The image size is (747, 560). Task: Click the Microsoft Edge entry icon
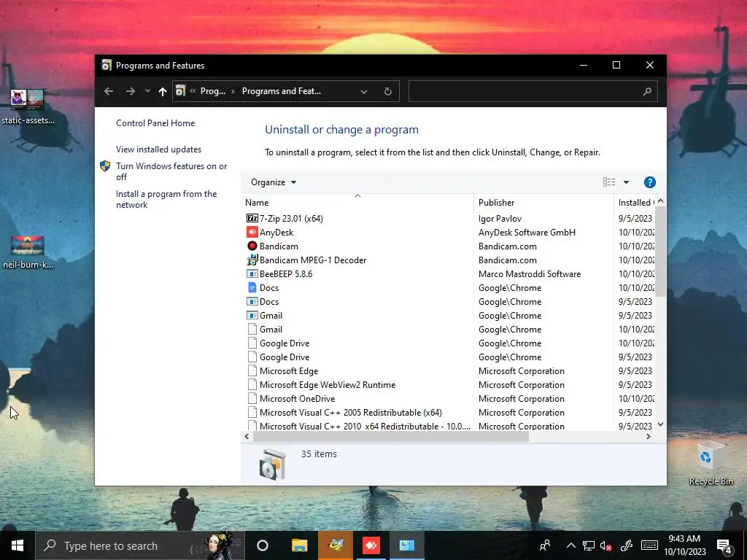click(x=252, y=370)
